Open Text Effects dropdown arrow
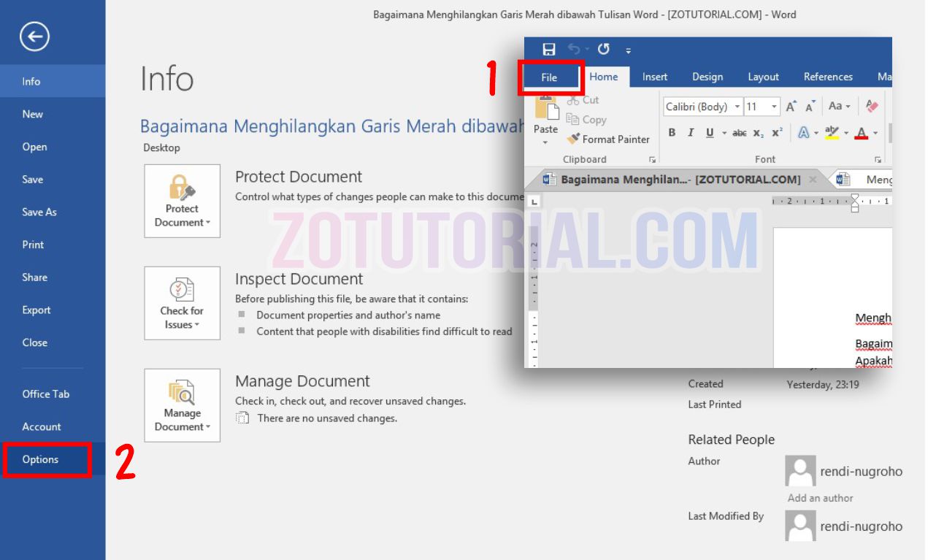The width and height of the screenshot is (928, 560). tap(816, 134)
